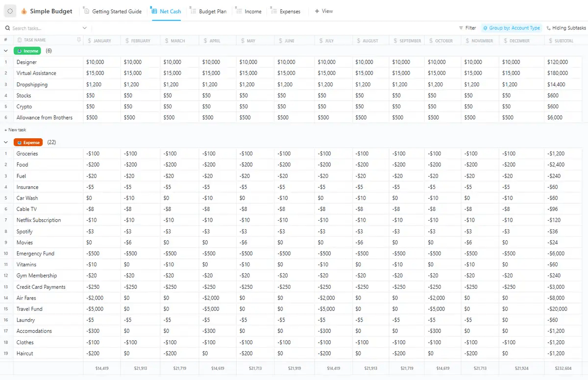Switch to the Net Cash tab
The height and width of the screenshot is (380, 588).
(x=171, y=11)
